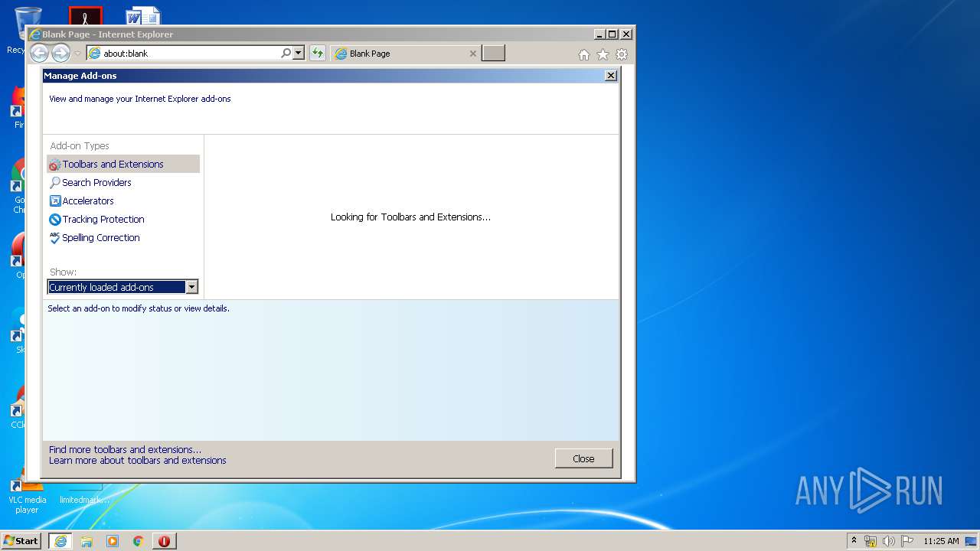Open VLC media player desktop shortcut
This screenshot has height=551, width=980.
(27, 494)
